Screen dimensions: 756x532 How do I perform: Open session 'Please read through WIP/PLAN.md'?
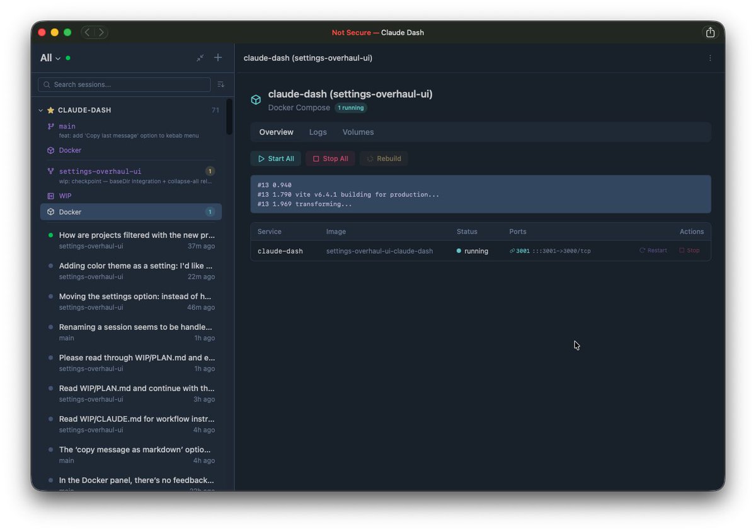[x=131, y=363]
